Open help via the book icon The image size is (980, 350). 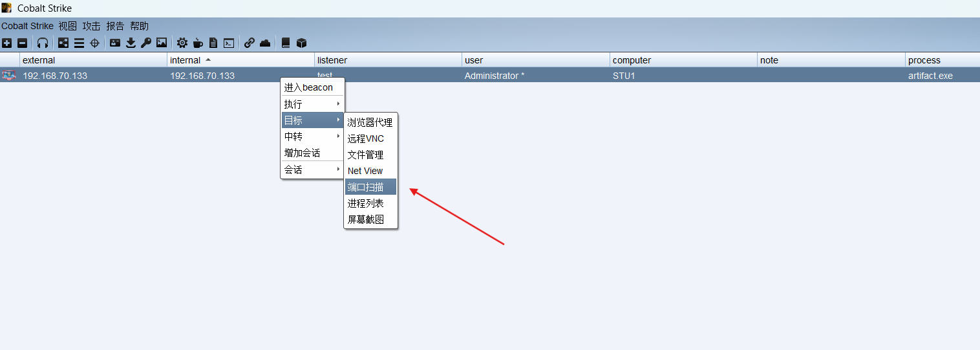click(x=286, y=43)
